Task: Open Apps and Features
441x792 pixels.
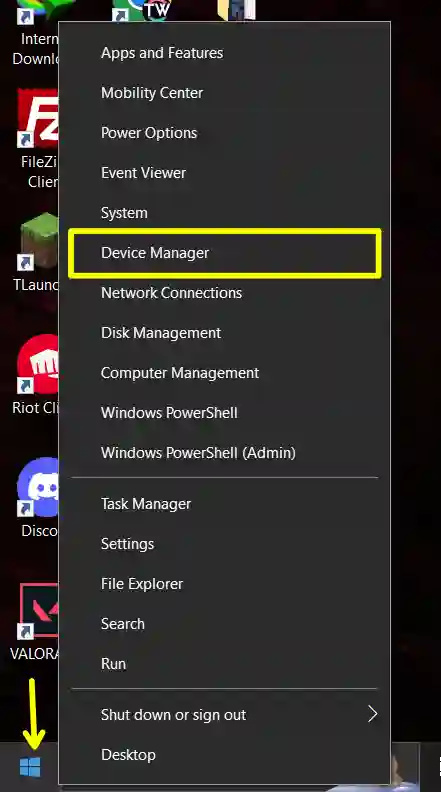Action: click(x=224, y=53)
